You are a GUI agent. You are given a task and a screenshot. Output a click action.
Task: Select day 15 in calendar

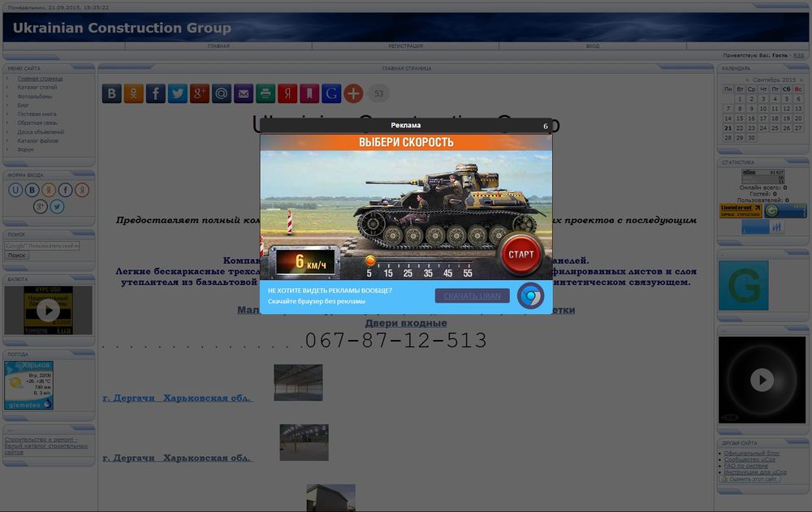pyautogui.click(x=740, y=118)
